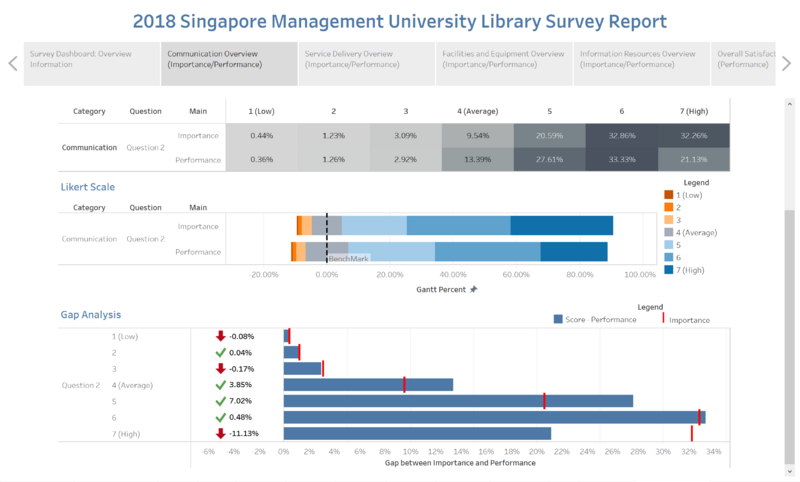This screenshot has width=800, height=482.
Task: Click green check beside 7.02%
Action: pyautogui.click(x=220, y=401)
